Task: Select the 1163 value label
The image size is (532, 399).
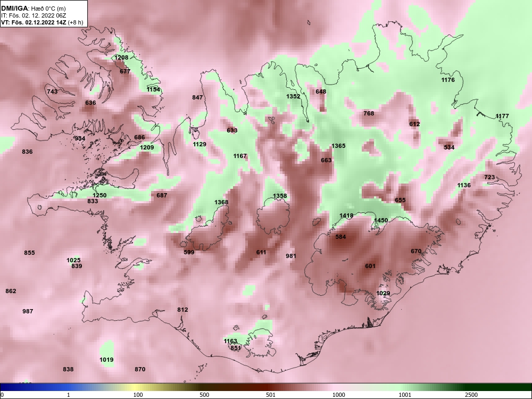Action: [x=230, y=342]
